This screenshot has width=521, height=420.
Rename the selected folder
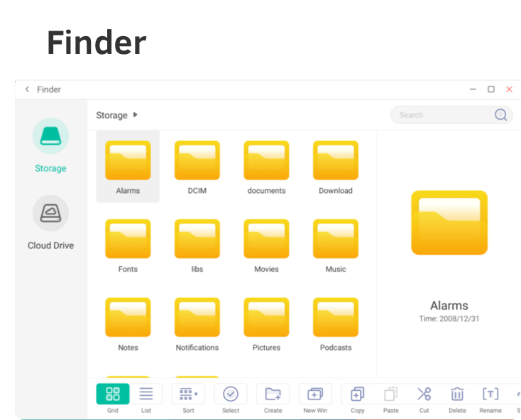490,394
